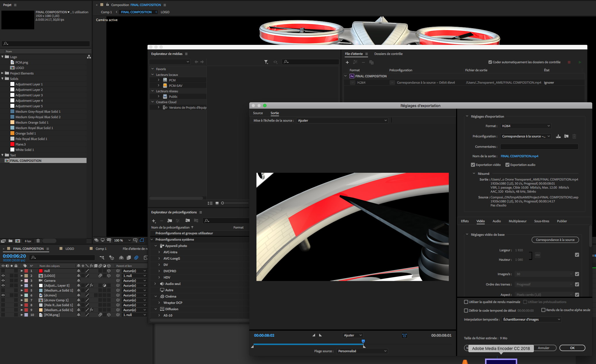596x364 pixels.
Task: Click the queue output path FINAL COMPOSITION.mp4 link
Action: (503, 83)
